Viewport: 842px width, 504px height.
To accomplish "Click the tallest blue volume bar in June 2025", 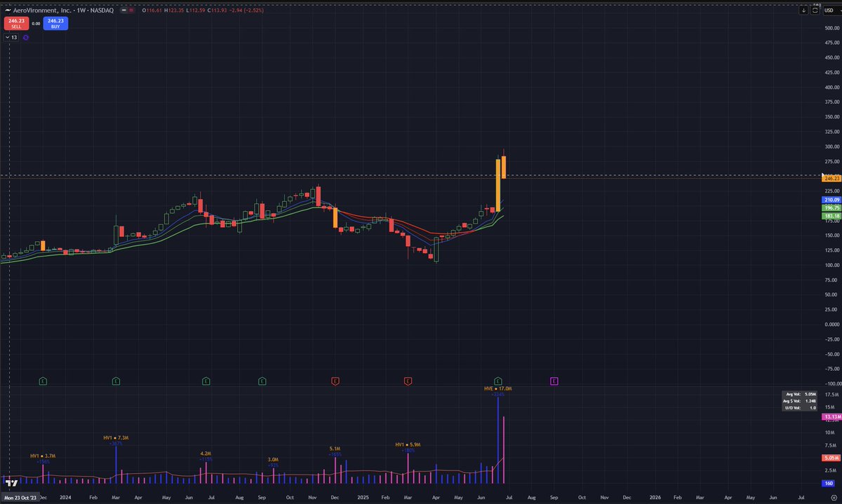I will pos(498,440).
